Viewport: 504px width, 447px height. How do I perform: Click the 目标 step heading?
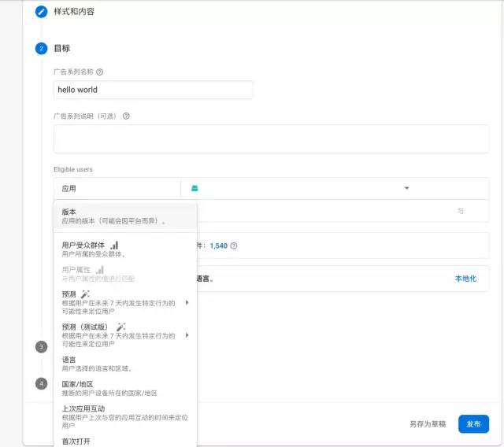61,49
